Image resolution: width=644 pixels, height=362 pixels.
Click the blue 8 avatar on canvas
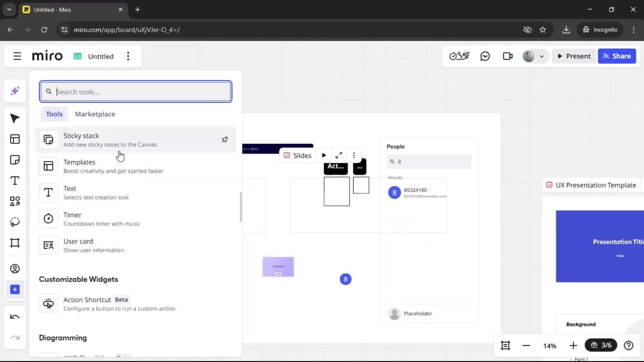(x=345, y=279)
